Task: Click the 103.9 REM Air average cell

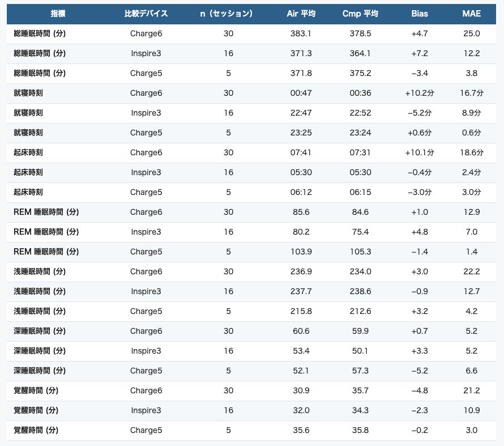Action: tap(301, 252)
